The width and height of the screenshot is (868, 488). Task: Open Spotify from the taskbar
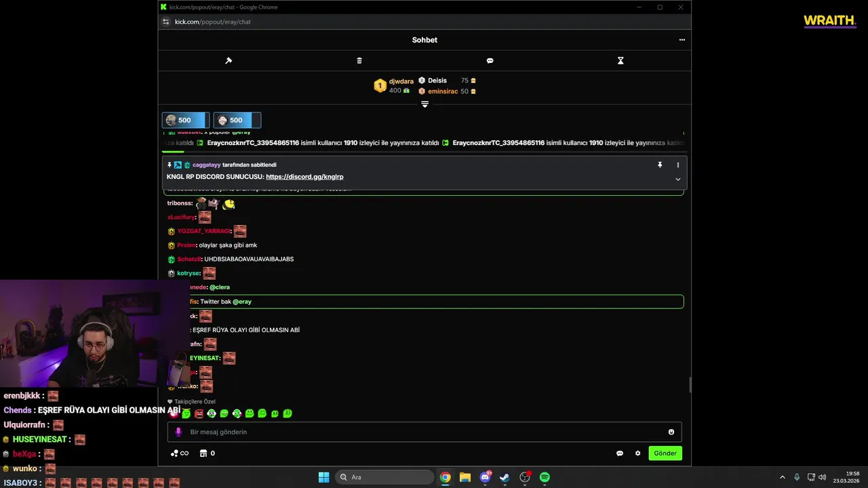pos(545,477)
